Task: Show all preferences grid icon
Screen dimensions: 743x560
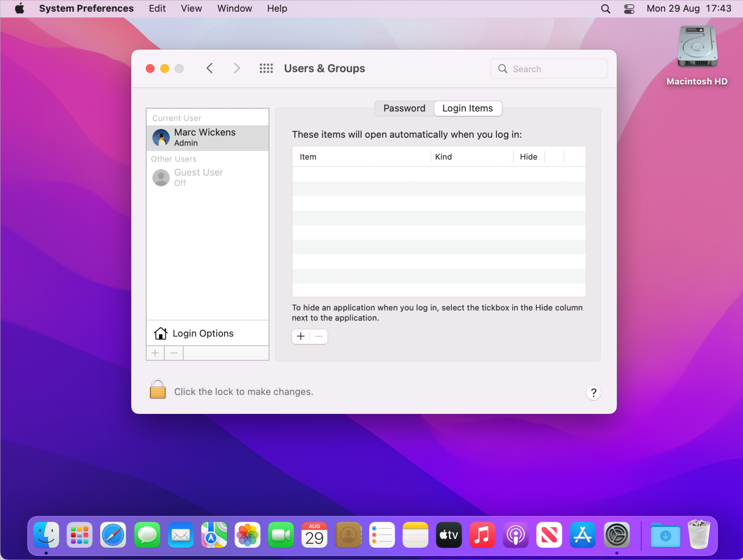Action: (x=266, y=68)
